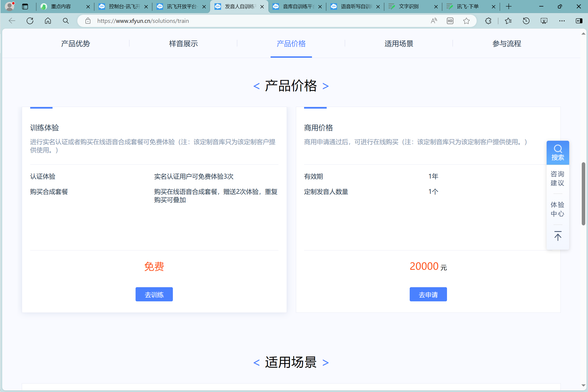
Task: Switch to the 讯飞开放平台 tab
Action: click(182, 7)
